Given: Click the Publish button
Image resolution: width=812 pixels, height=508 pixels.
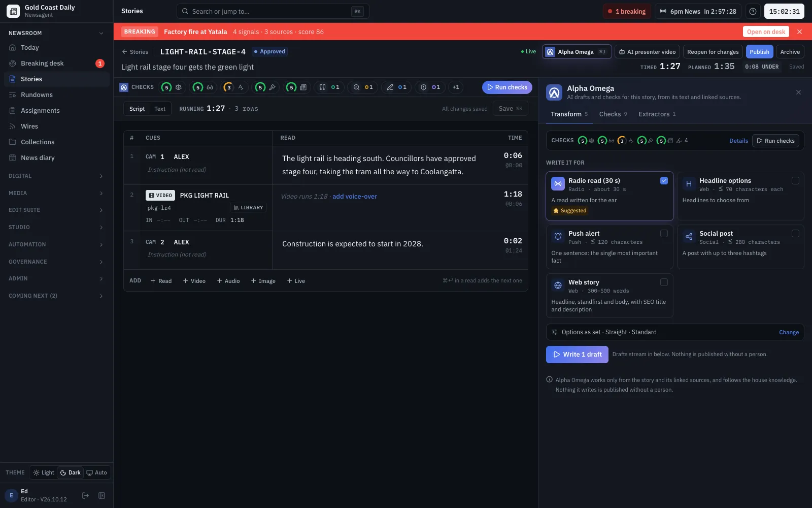Looking at the screenshot, I should pyautogui.click(x=759, y=52).
